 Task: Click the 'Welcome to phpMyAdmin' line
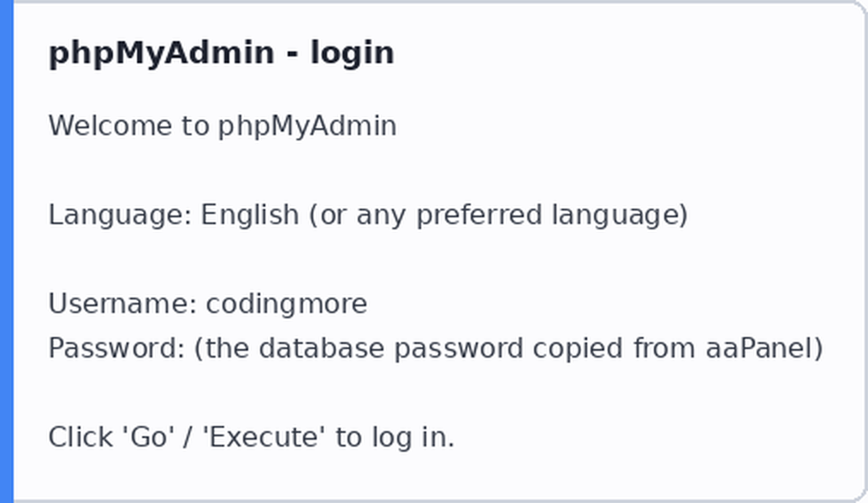click(223, 126)
